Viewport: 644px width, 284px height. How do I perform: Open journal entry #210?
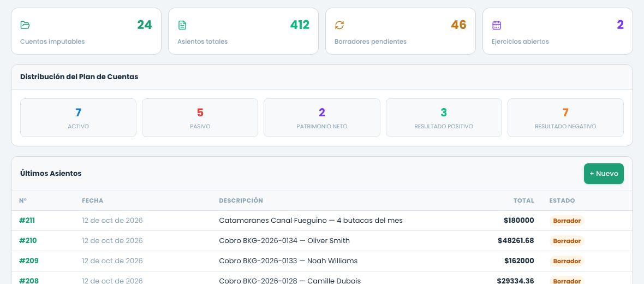[x=28, y=241]
